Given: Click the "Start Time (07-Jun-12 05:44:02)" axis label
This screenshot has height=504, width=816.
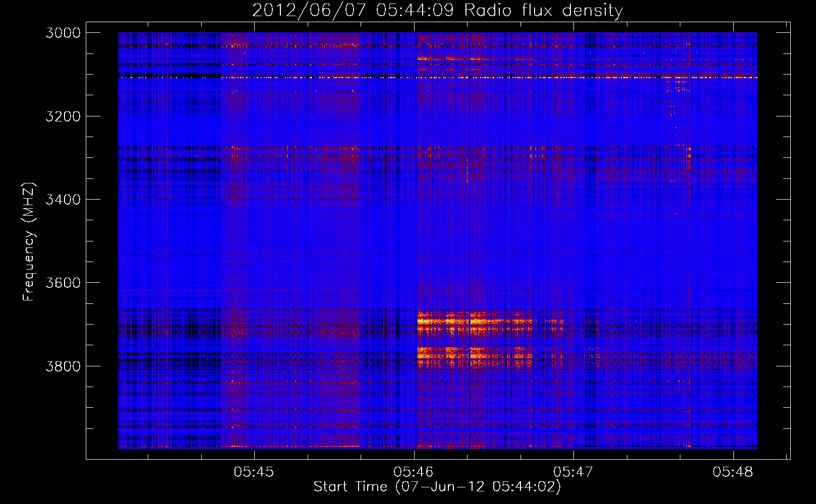Looking at the screenshot, I should pos(437,487).
